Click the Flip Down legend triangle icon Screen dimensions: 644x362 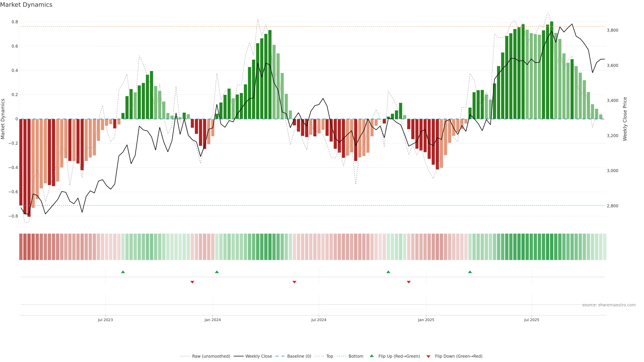[428, 356]
